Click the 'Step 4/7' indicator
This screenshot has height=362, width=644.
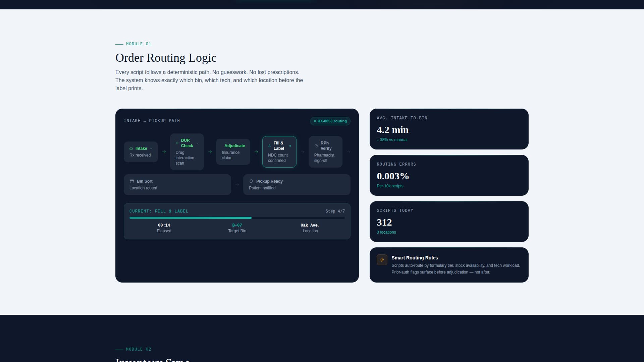coord(335,211)
